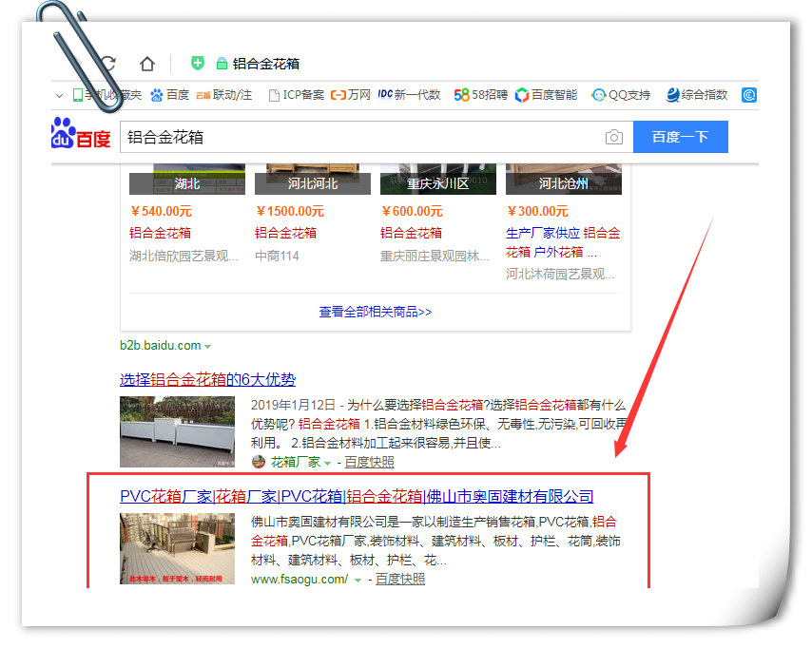This screenshot has height=648, width=812.
Task: Open the 佛山市奥固建材 result thumbnail
Action: coord(177,548)
